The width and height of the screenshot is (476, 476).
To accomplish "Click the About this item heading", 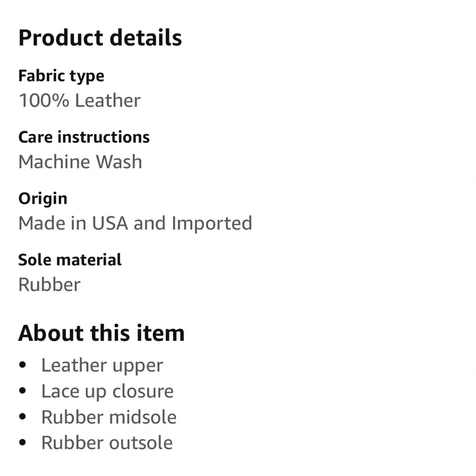I will click(101, 333).
